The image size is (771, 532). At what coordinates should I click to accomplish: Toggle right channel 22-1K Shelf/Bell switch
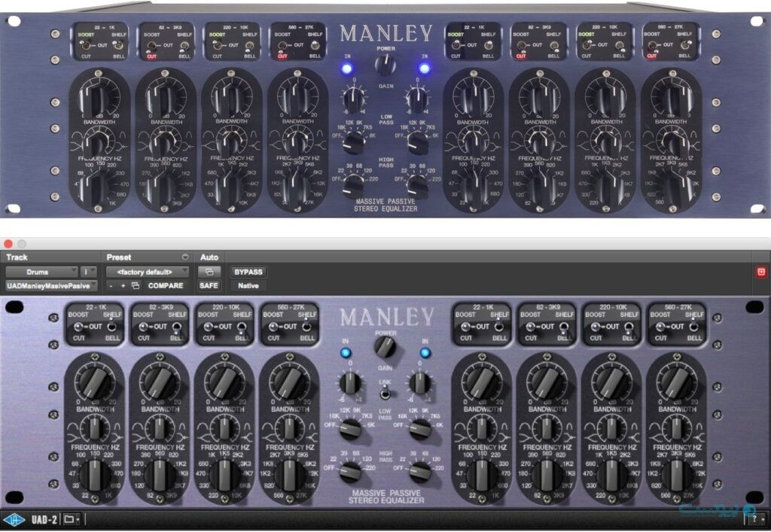(x=499, y=326)
